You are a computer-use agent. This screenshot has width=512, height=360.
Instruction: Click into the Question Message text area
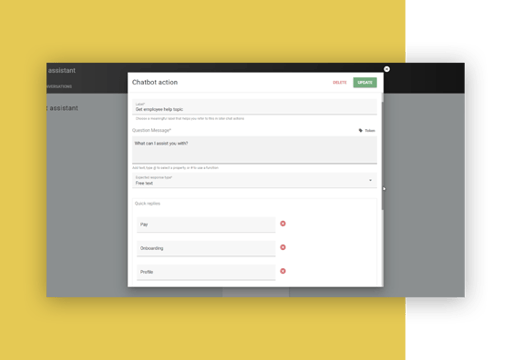coord(254,150)
